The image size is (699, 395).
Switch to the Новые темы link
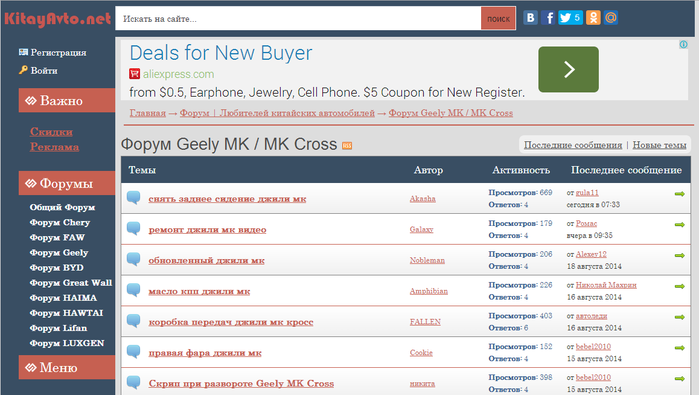[x=659, y=145]
